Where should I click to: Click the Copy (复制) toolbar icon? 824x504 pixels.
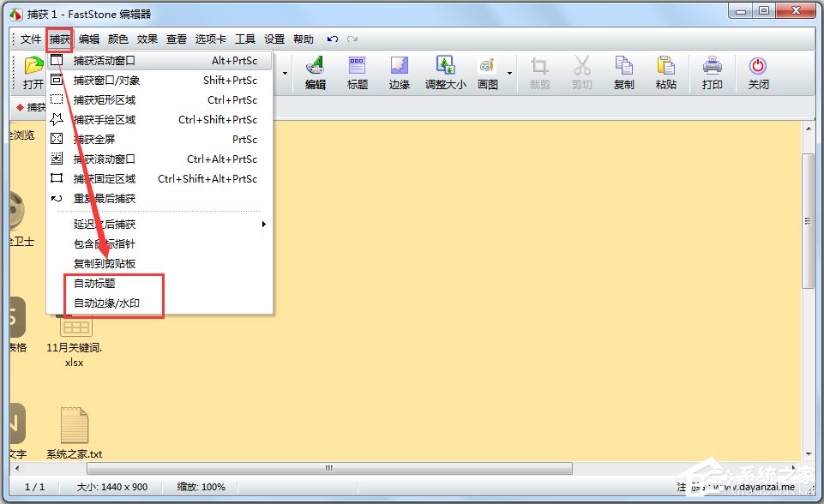(x=624, y=72)
